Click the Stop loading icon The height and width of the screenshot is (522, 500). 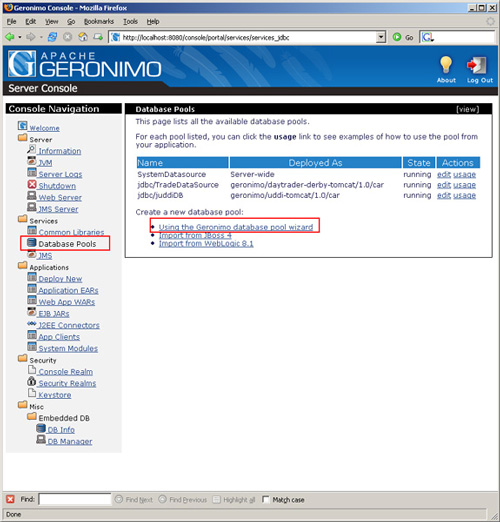[68, 37]
